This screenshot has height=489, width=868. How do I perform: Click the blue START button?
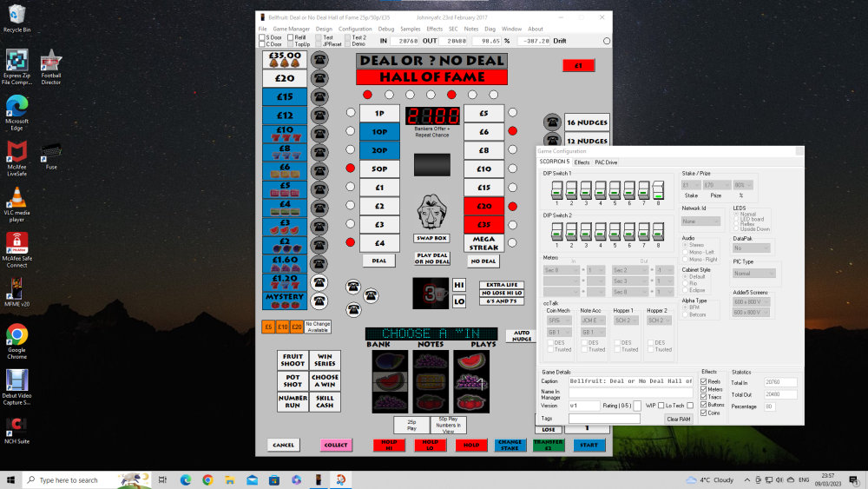[589, 445]
